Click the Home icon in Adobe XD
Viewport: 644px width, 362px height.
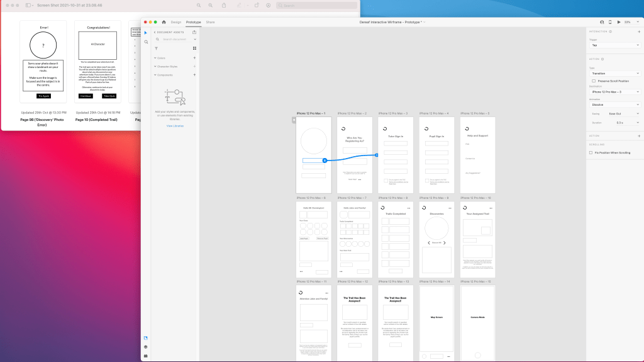point(164,22)
